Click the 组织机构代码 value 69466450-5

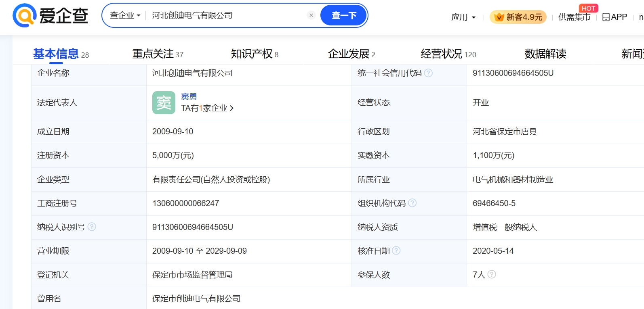[494, 203]
